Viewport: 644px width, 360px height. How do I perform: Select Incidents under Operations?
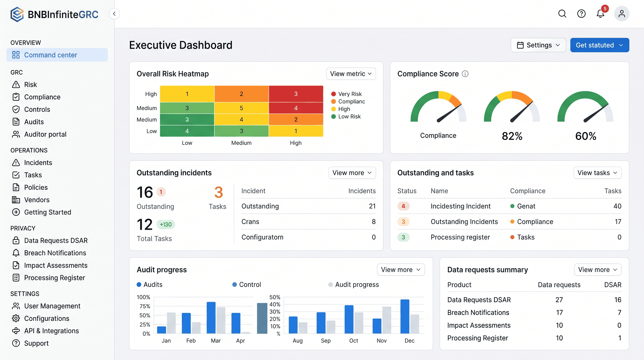point(38,162)
